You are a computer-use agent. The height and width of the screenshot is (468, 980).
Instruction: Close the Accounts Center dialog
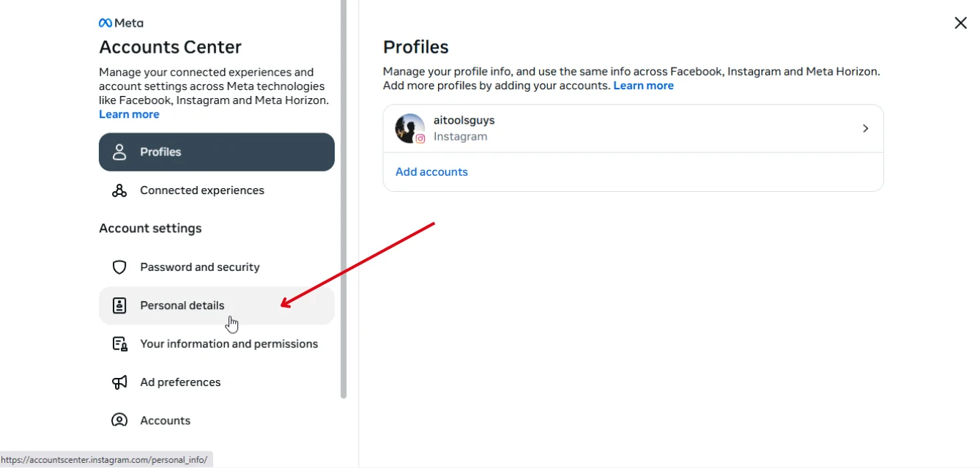click(960, 23)
